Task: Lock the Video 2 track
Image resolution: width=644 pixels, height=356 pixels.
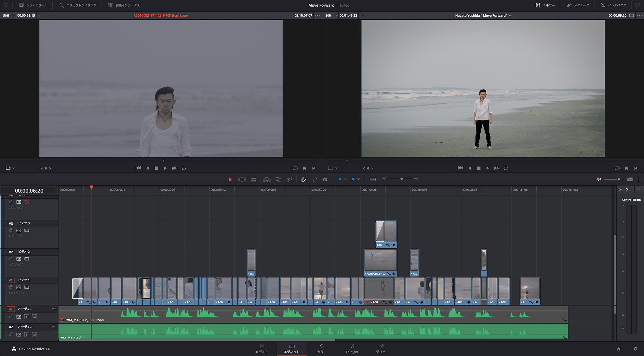Action: [11, 259]
